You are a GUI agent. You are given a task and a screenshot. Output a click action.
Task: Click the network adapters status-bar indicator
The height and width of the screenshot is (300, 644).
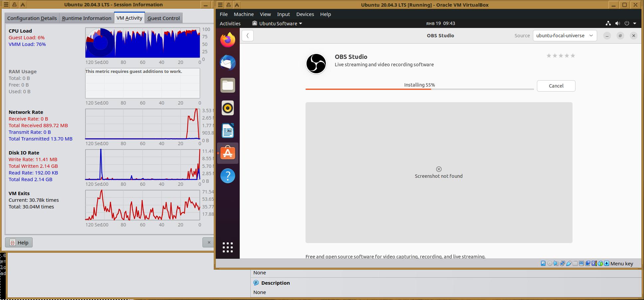click(562, 263)
